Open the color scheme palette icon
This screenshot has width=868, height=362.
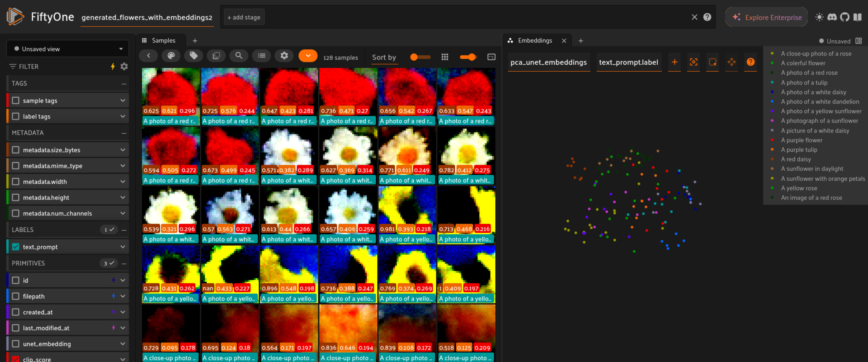tap(171, 56)
